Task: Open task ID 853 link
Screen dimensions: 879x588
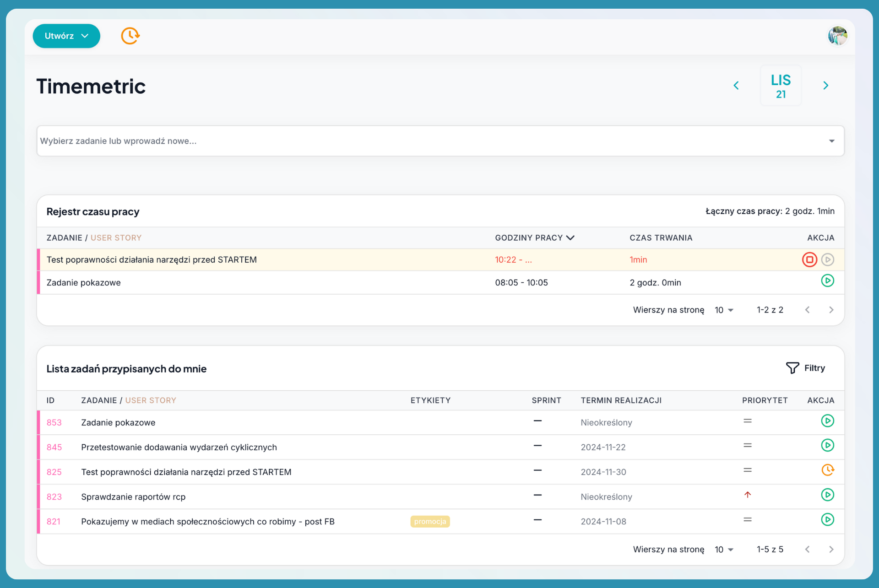Action: [x=54, y=422]
